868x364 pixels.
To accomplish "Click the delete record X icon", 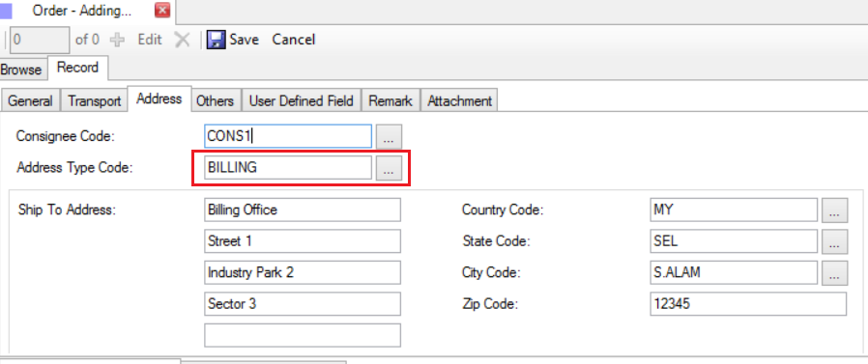I will tap(182, 40).
